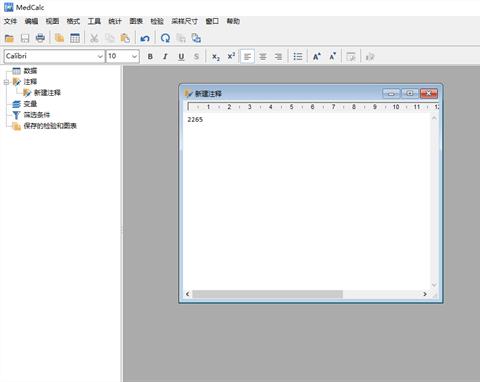
Task: Toggle italic formatting
Action: click(x=165, y=57)
